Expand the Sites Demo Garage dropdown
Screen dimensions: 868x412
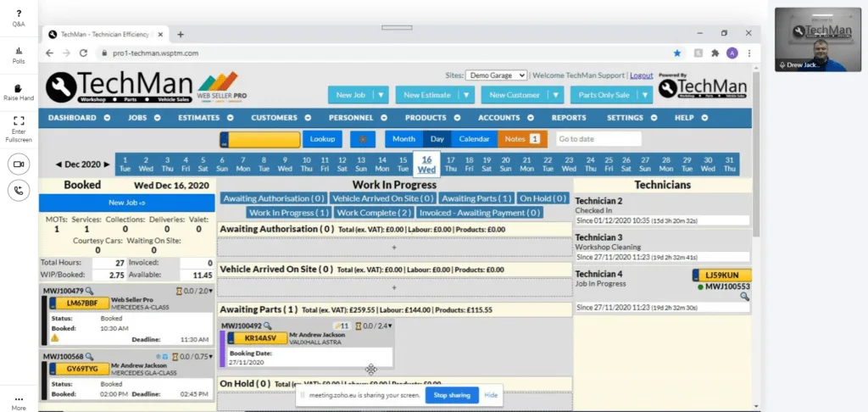[497, 75]
